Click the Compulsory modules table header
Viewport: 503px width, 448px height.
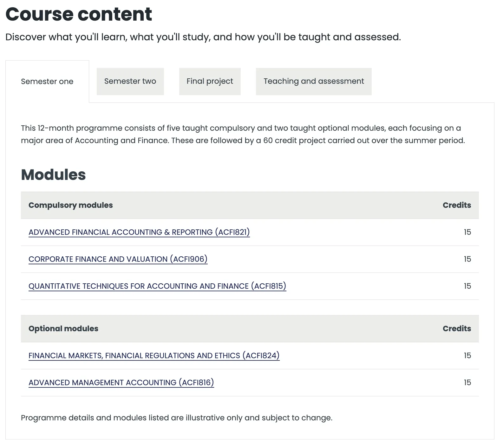coord(71,205)
